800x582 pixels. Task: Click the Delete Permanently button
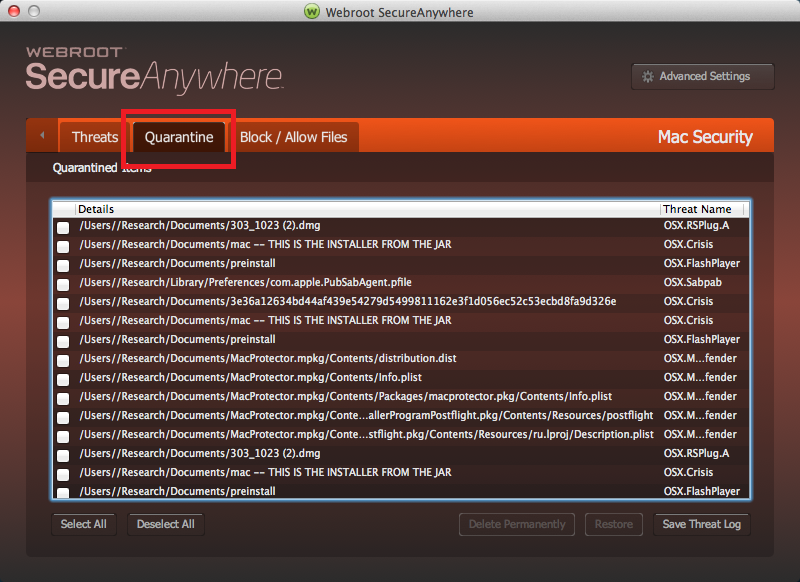pyautogui.click(x=517, y=524)
